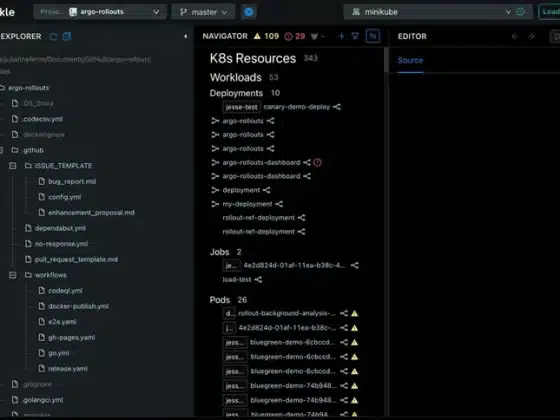Open pull_request_template.md file
This screenshot has height=420, width=560.
pos(76,259)
